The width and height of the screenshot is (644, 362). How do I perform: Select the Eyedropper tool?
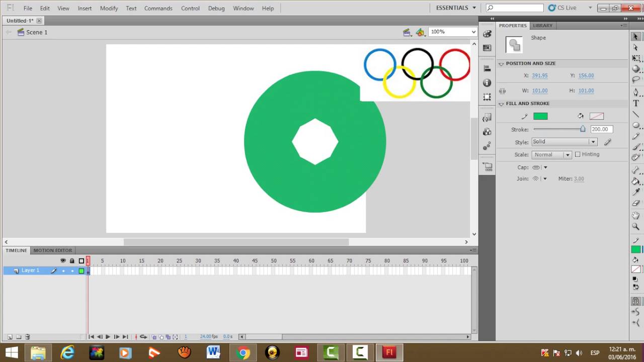pyautogui.click(x=636, y=192)
